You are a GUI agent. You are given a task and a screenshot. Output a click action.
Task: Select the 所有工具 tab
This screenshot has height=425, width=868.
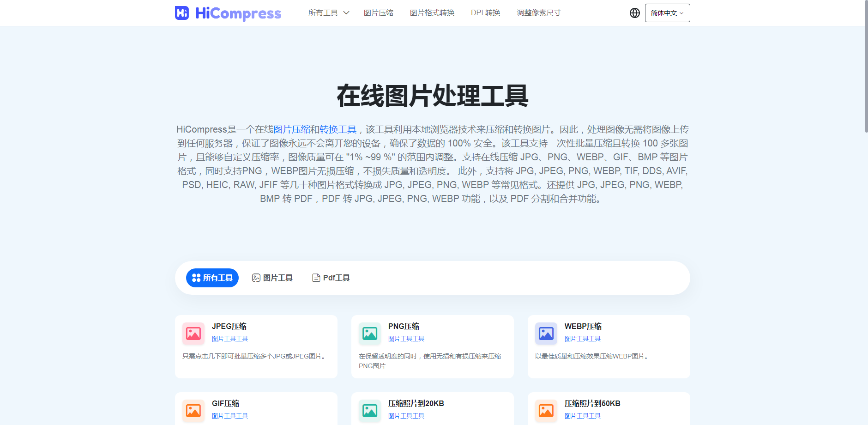pos(212,278)
